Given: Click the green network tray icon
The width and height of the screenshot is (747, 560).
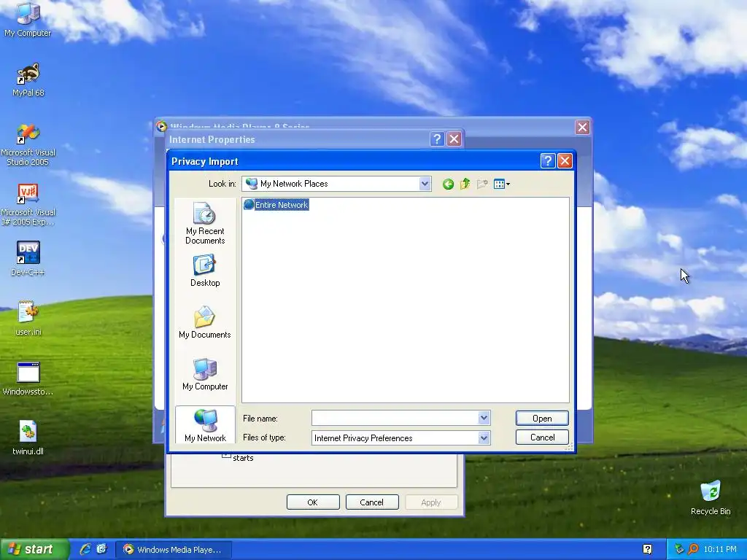Looking at the screenshot, I should click(679, 549).
